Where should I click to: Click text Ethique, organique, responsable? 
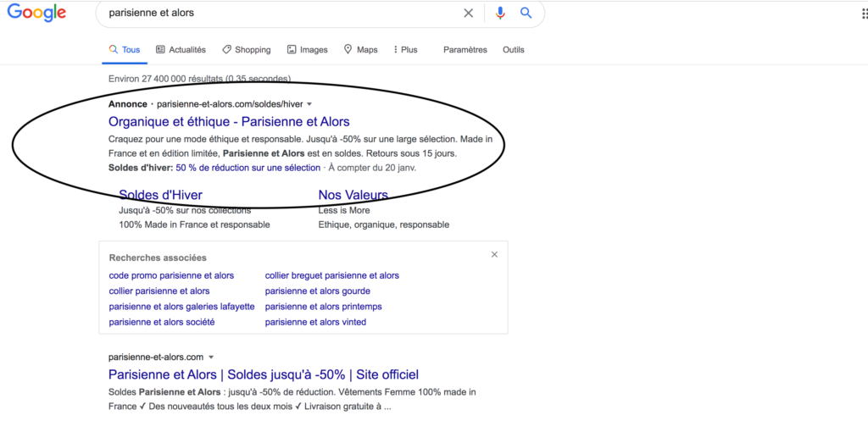click(x=384, y=225)
